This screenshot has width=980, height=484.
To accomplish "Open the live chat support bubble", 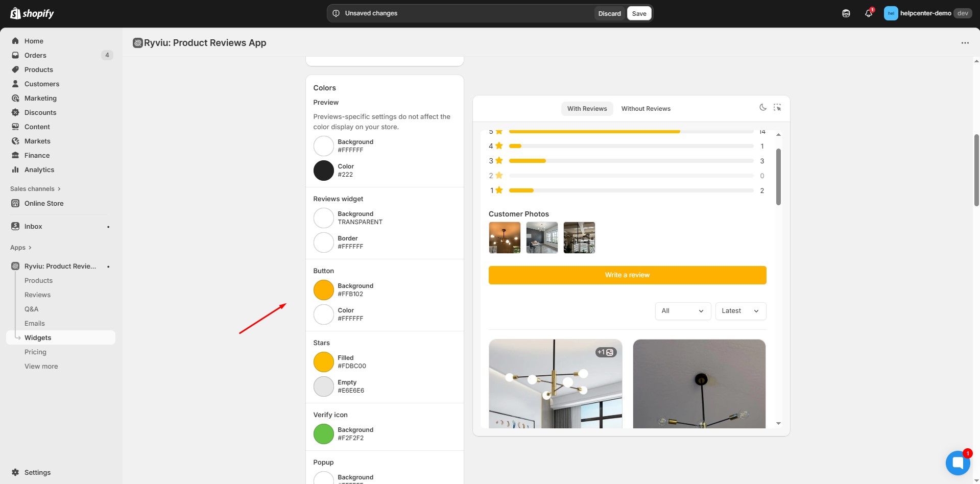I will pyautogui.click(x=958, y=463).
